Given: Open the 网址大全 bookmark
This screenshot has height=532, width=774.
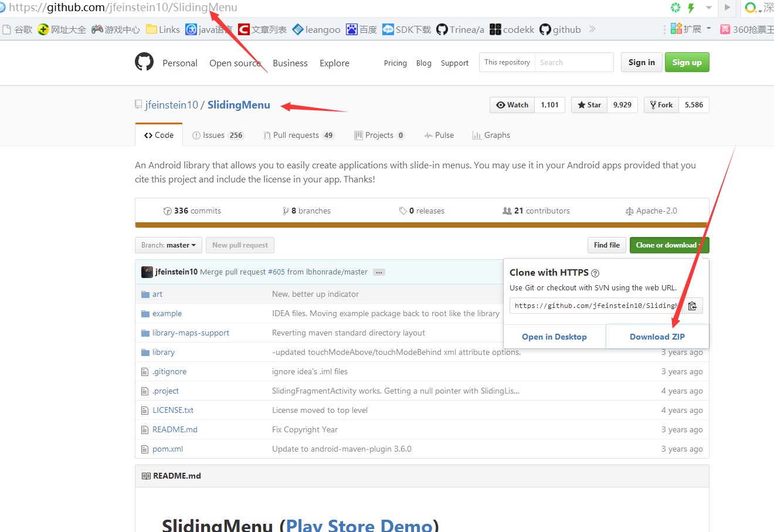Looking at the screenshot, I should pos(62,29).
